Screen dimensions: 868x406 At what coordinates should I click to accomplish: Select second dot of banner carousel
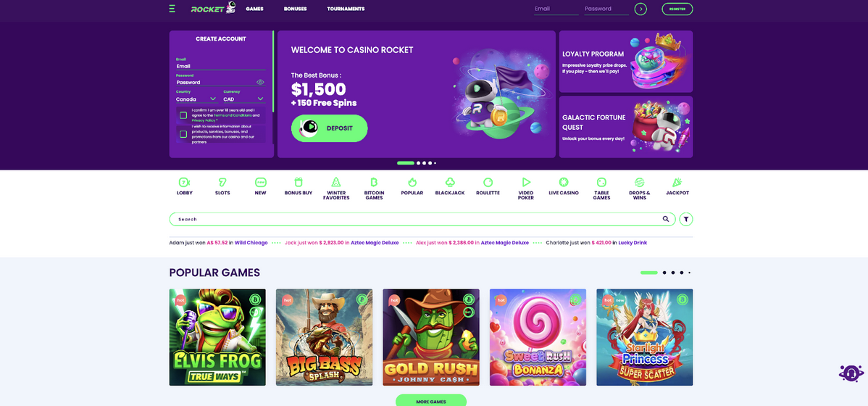pyautogui.click(x=418, y=163)
